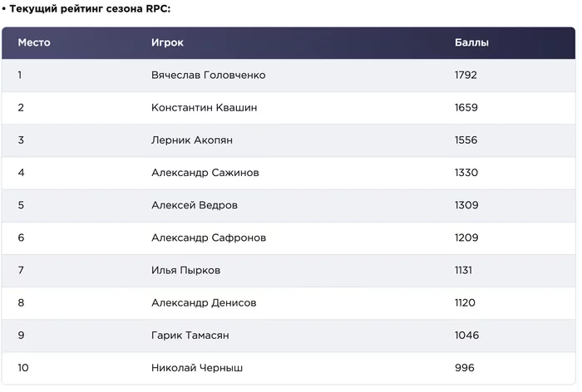Screen dimensions: 582x392
Task: Select the 1131 points cell
Action: [x=464, y=271]
